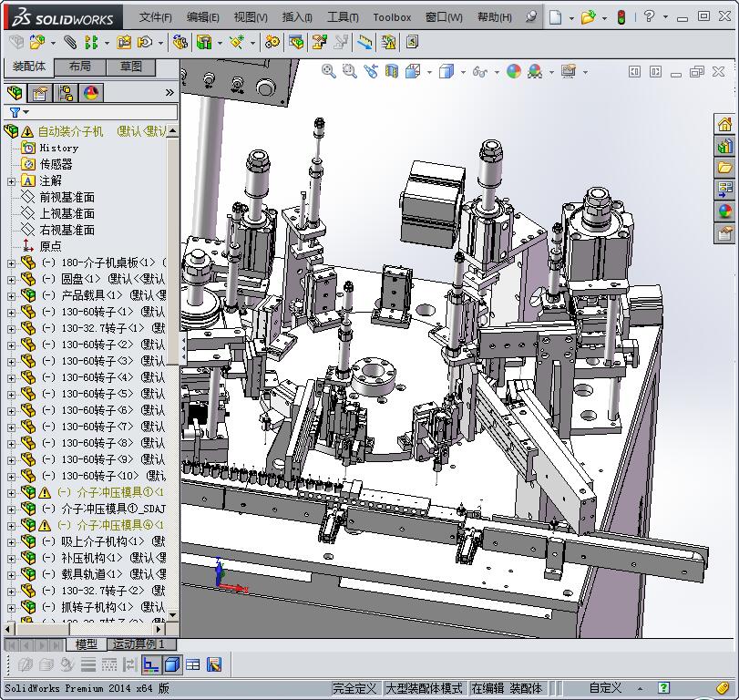
Task: Toggle shaded with edges display button
Action: pos(172,664)
